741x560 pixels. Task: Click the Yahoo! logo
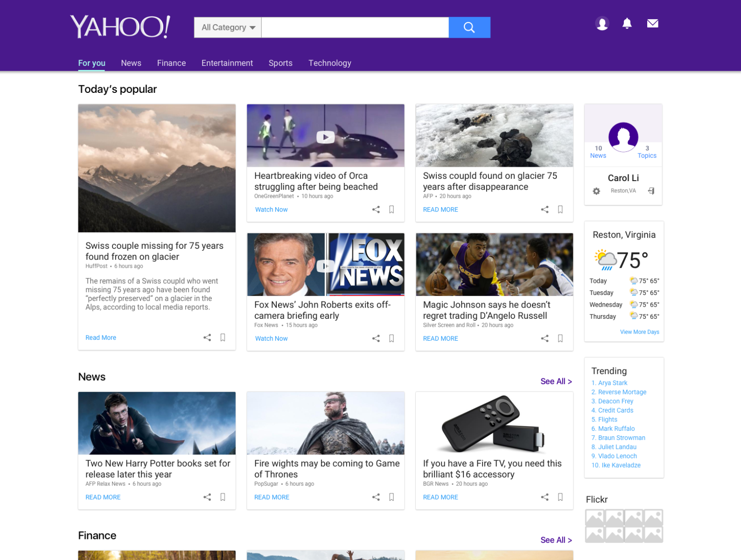120,27
